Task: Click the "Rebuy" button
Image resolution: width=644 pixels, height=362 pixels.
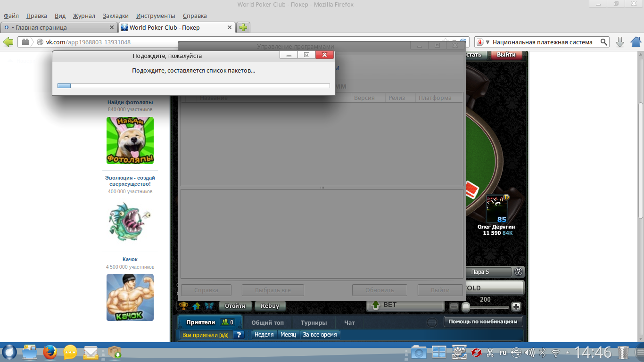Action: pos(270,306)
